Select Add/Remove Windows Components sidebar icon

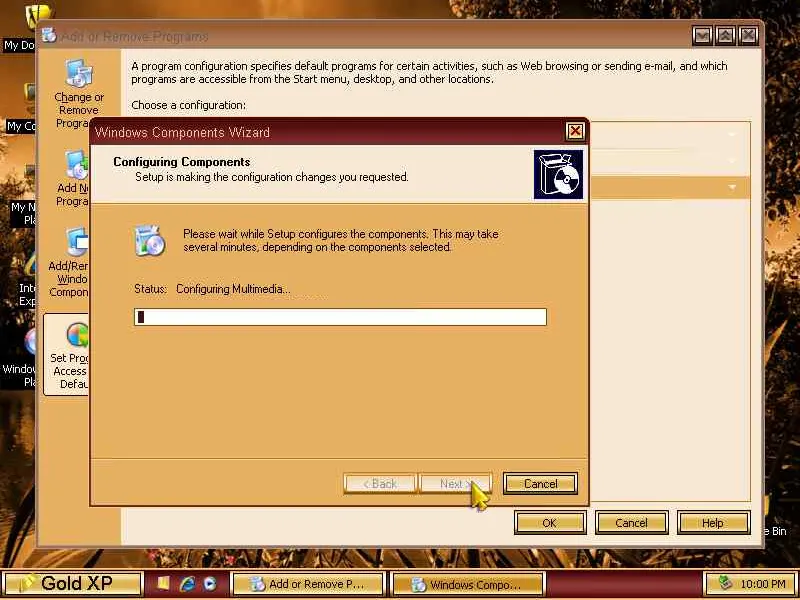77,242
